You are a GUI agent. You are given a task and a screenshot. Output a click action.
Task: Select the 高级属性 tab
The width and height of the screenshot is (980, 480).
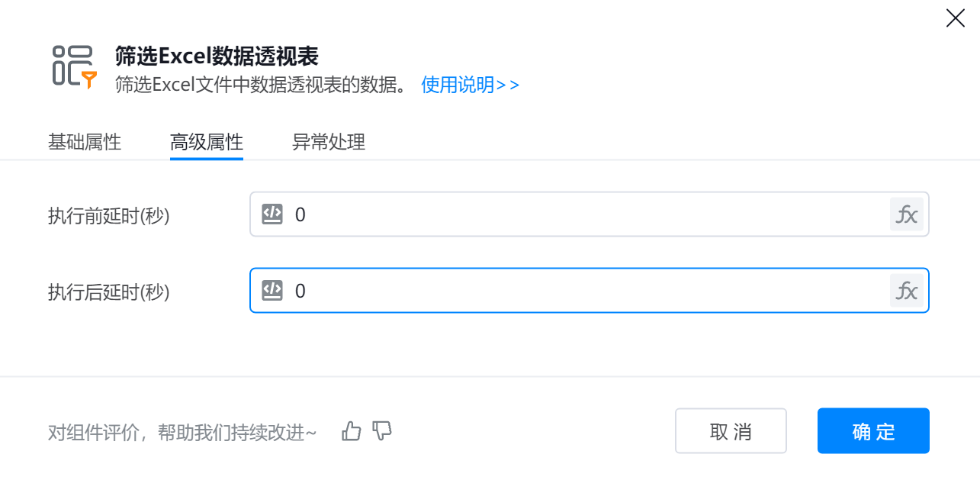(x=207, y=142)
